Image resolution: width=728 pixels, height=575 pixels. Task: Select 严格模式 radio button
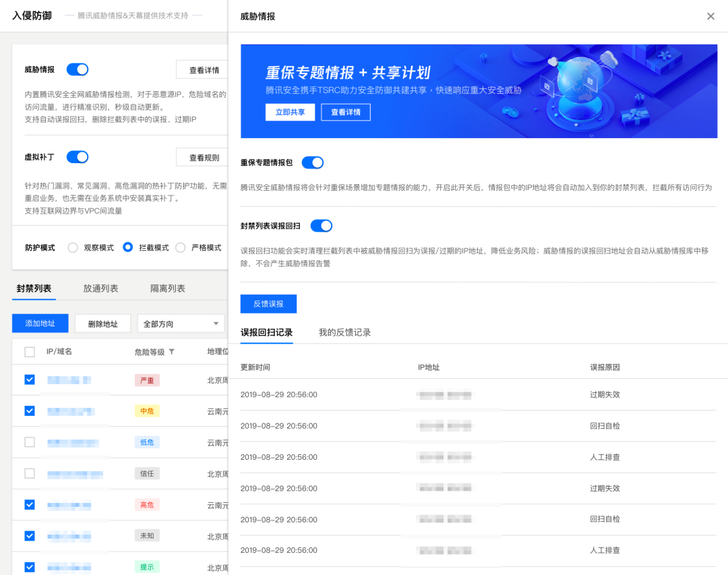181,247
